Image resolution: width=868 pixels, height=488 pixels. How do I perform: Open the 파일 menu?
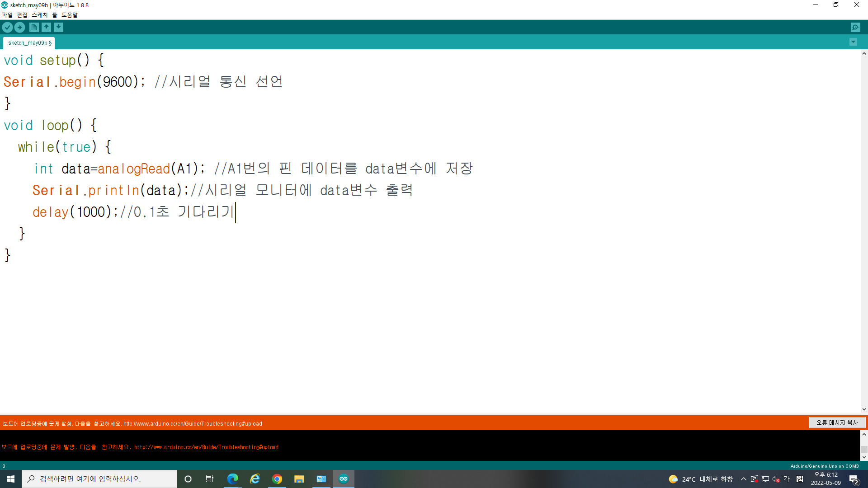[7, 15]
